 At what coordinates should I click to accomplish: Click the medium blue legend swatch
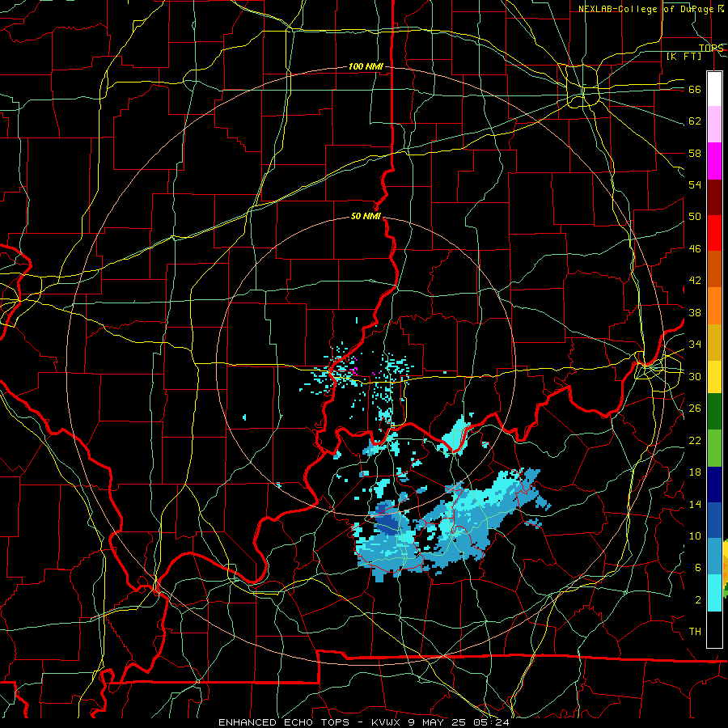pos(714,520)
